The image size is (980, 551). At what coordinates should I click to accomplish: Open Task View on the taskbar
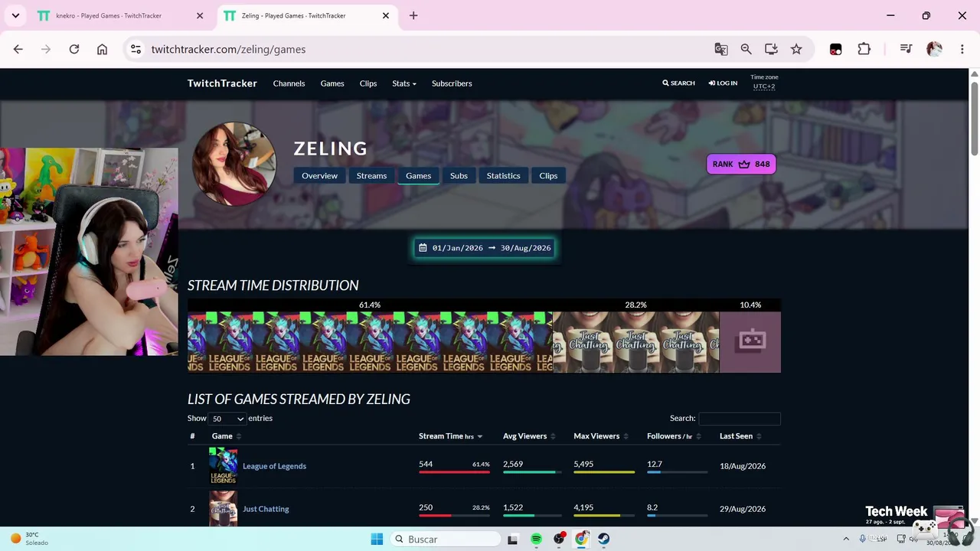click(x=512, y=540)
